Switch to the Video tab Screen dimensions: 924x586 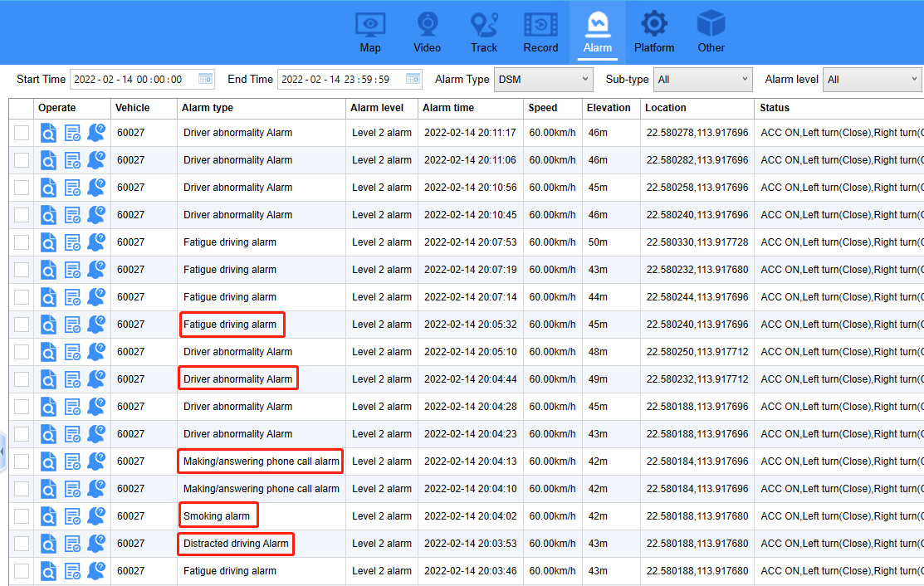tap(428, 33)
